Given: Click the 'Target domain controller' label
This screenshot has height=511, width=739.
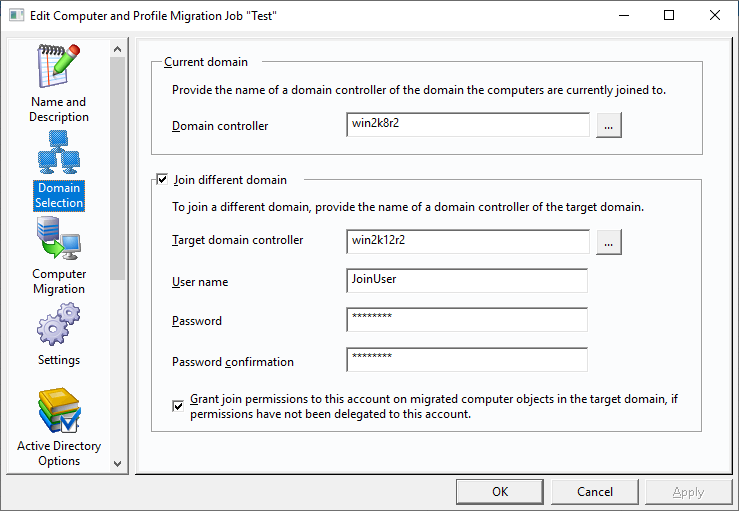Looking at the screenshot, I should coord(238,240).
